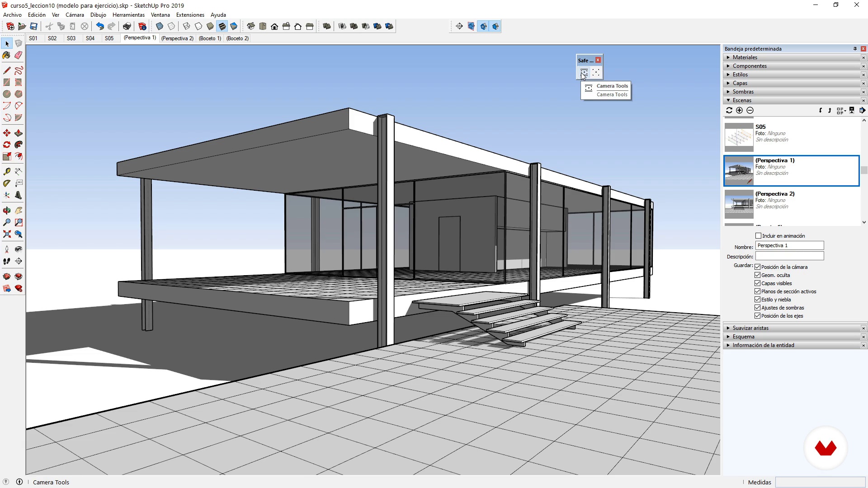
Task: Select the S05 scene thumbnail
Action: [x=739, y=137]
